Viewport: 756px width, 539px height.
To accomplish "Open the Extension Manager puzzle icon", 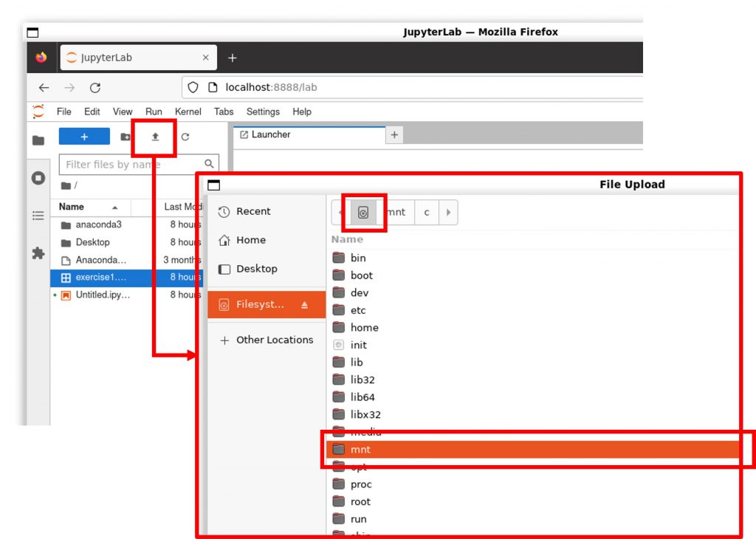I will click(38, 253).
